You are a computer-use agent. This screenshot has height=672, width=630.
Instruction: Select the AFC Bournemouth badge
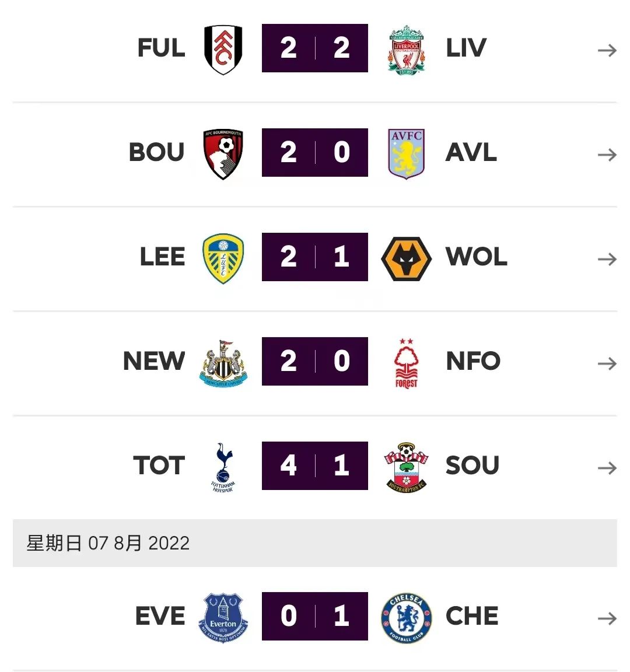[223, 153]
